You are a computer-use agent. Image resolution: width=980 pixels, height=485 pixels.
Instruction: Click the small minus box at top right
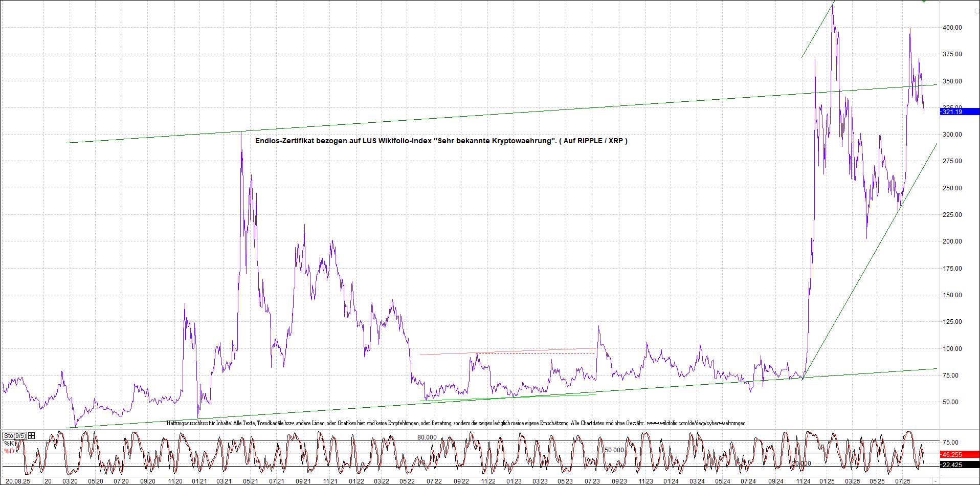pyautogui.click(x=976, y=11)
